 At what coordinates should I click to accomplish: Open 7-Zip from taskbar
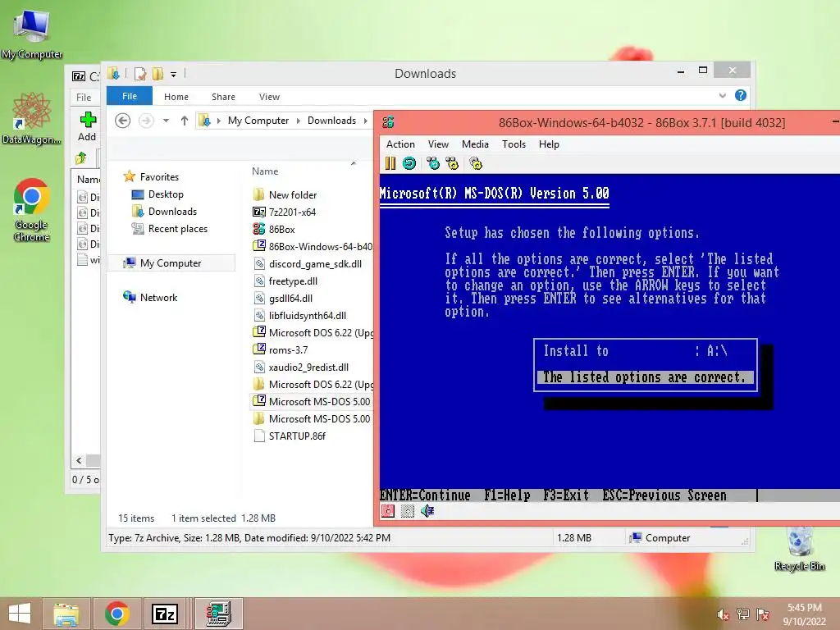click(164, 614)
